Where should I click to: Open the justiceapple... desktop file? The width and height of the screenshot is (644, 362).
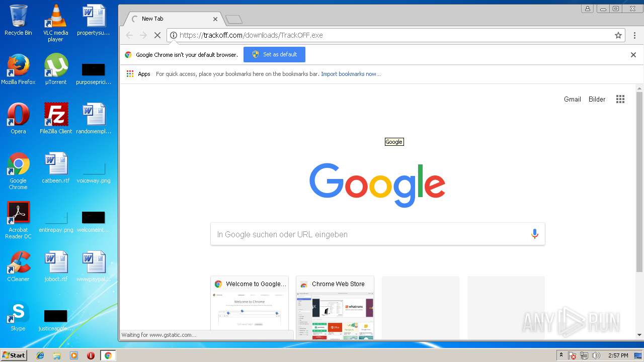point(55,320)
